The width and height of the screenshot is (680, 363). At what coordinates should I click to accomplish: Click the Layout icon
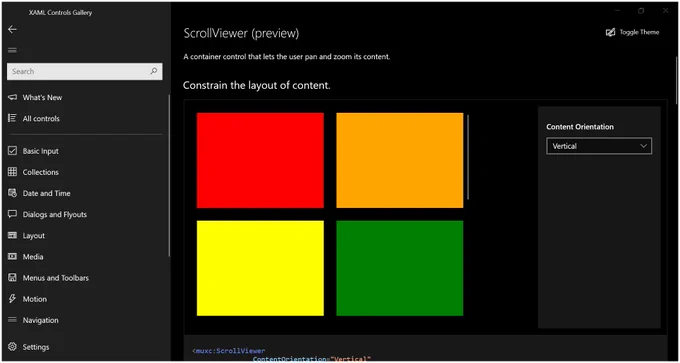tap(13, 235)
